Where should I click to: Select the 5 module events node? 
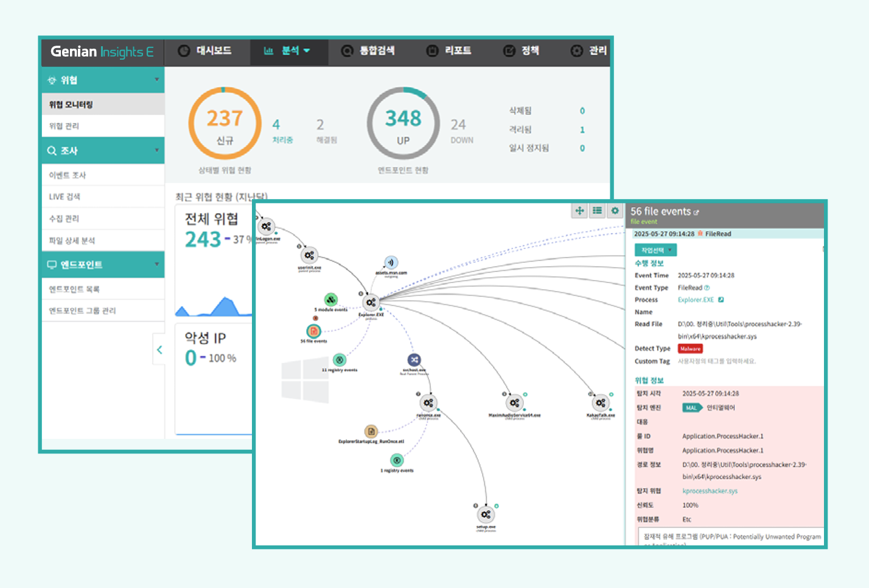pos(330,299)
